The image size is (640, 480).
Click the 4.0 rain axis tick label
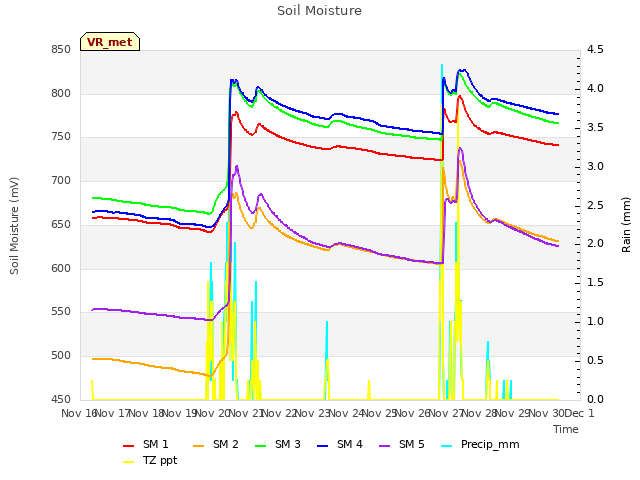click(x=595, y=89)
